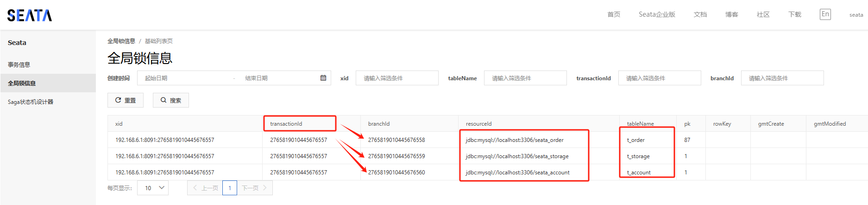This screenshot has width=868, height=205.
Task: Click the 基础列表页 breadcrumb item
Action: pyautogui.click(x=159, y=41)
